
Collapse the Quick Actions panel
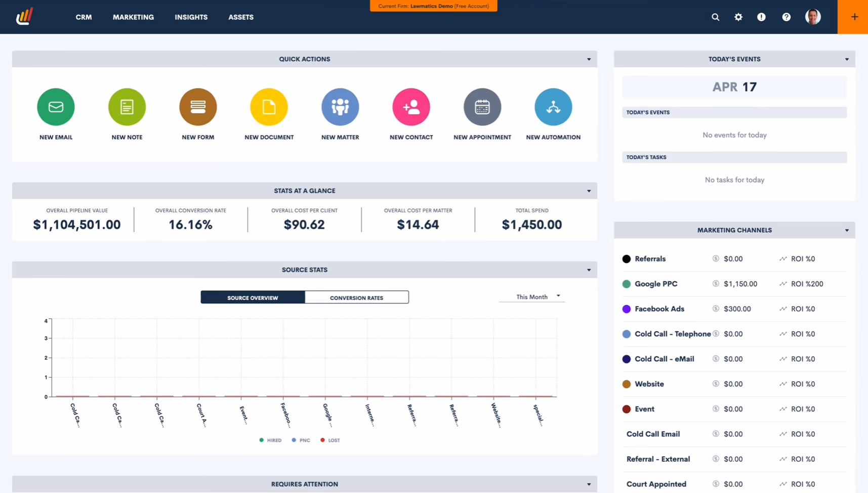click(x=588, y=59)
